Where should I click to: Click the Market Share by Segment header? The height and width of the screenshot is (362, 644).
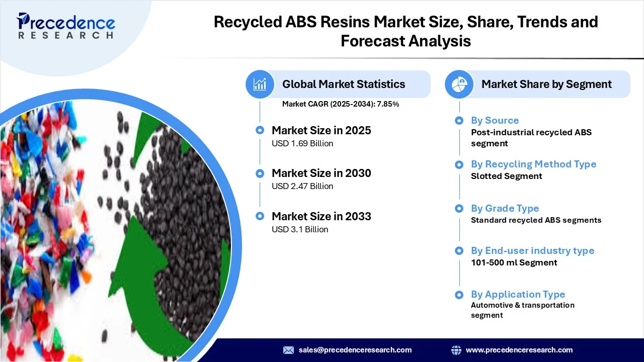(546, 84)
